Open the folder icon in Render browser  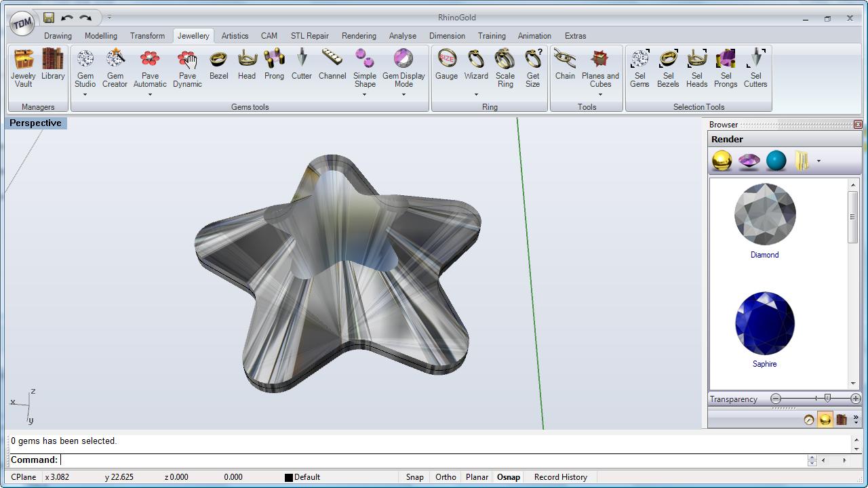pos(802,161)
